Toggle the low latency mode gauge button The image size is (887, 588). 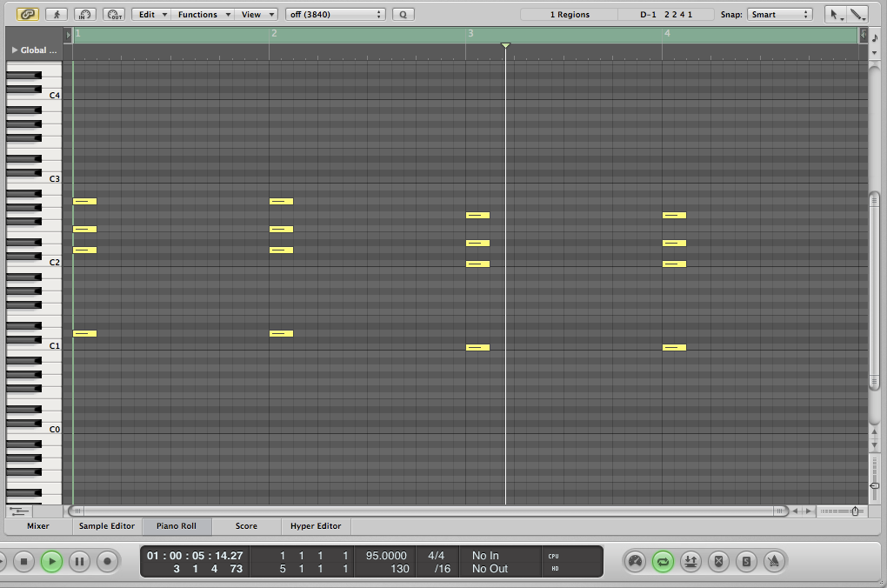tap(636, 561)
